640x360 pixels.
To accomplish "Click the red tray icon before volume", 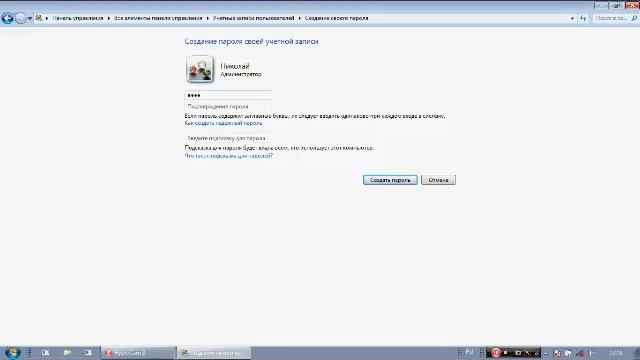I will pyautogui.click(x=580, y=353).
